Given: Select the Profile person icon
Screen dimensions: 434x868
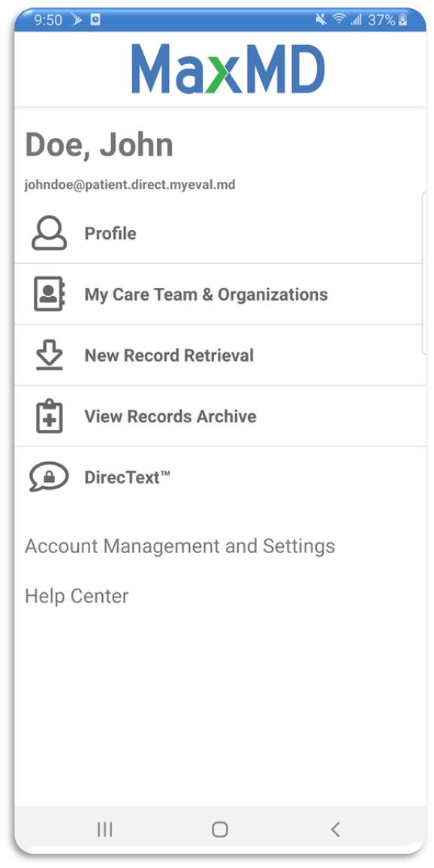Looking at the screenshot, I should click(x=47, y=233).
